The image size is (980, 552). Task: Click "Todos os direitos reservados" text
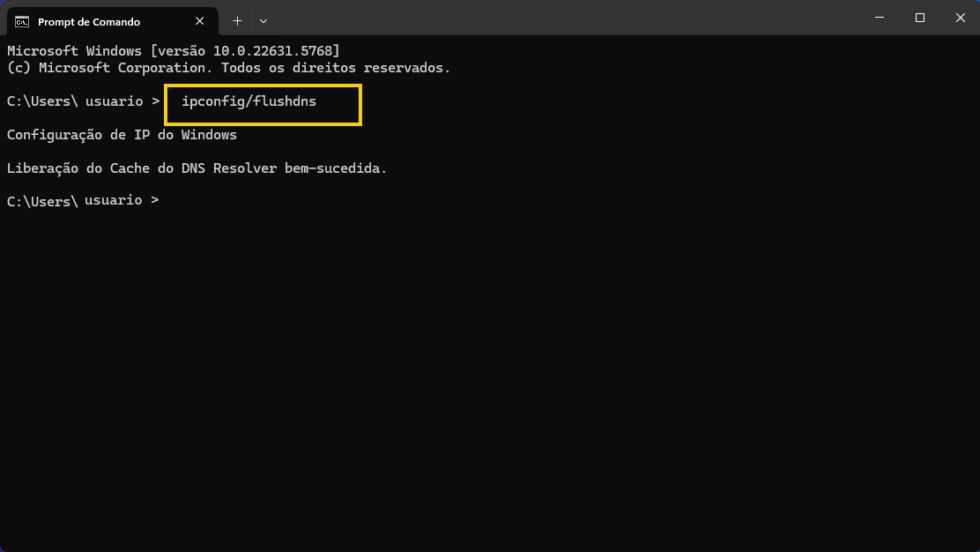click(336, 68)
